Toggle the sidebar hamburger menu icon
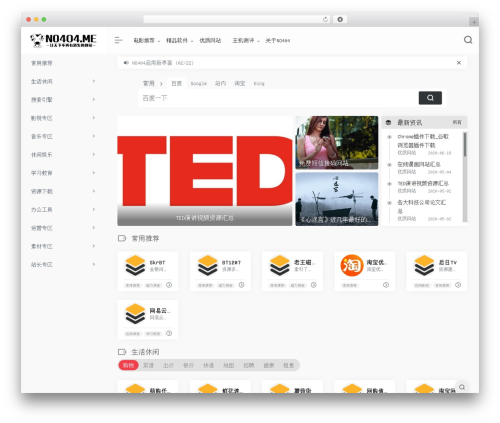500x423 pixels. (118, 40)
